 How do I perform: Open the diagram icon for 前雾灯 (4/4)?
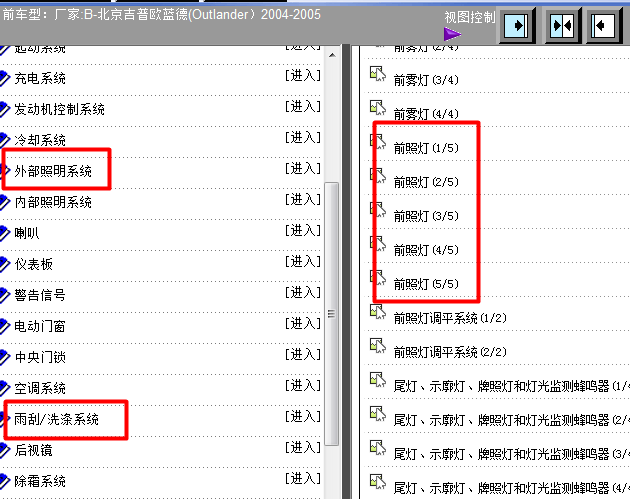click(x=378, y=107)
